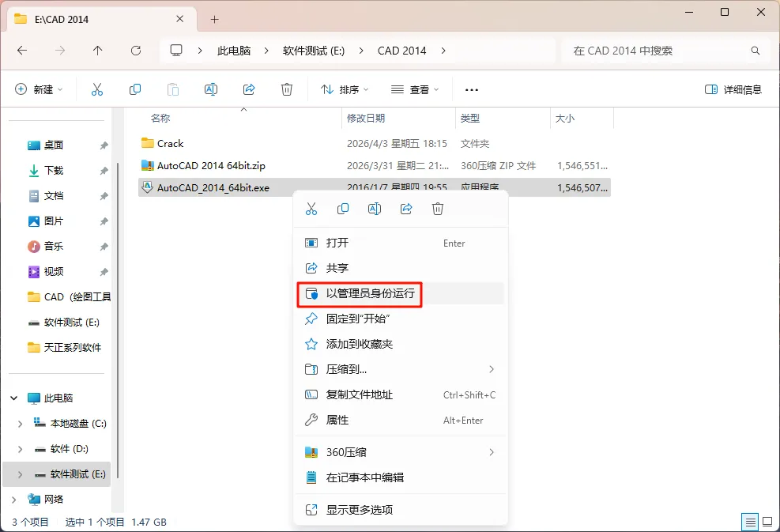Open the 新建 dropdown

39,89
